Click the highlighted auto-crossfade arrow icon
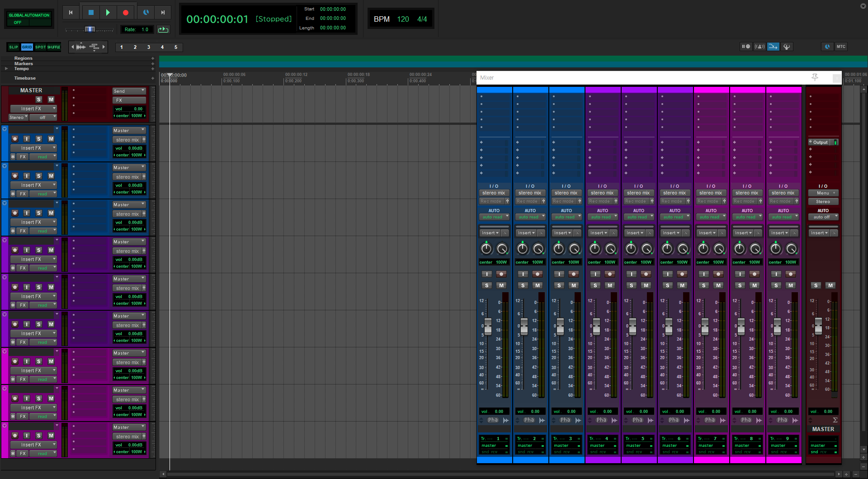The height and width of the screenshot is (479, 868). pos(773,47)
